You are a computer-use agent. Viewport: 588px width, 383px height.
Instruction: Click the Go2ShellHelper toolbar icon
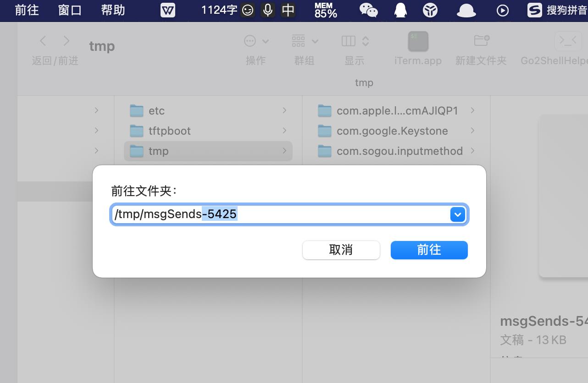tap(568, 41)
